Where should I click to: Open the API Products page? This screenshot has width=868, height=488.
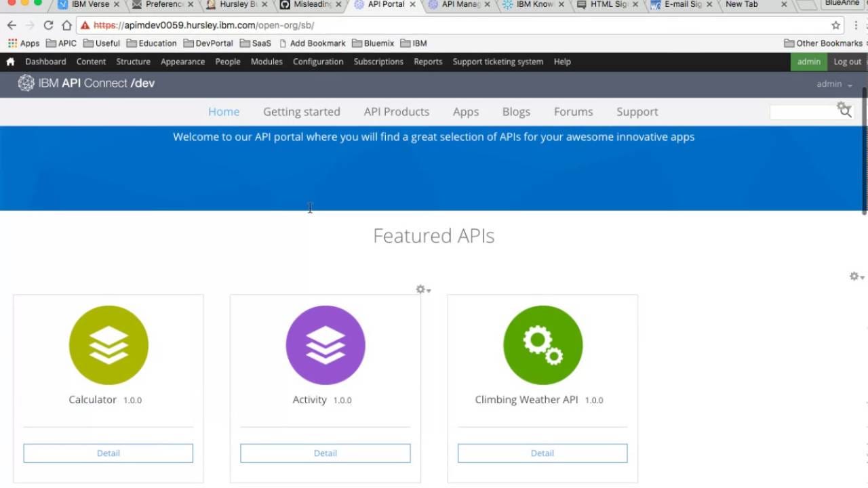[x=397, y=112]
